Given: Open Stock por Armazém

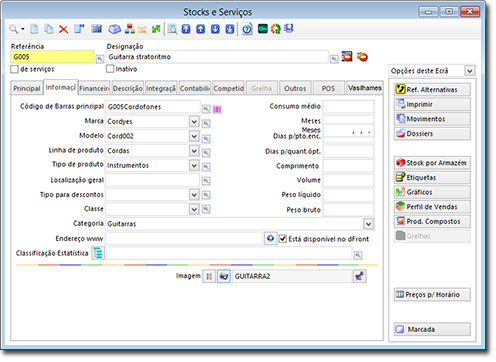Looking at the screenshot, I should pyautogui.click(x=432, y=163).
